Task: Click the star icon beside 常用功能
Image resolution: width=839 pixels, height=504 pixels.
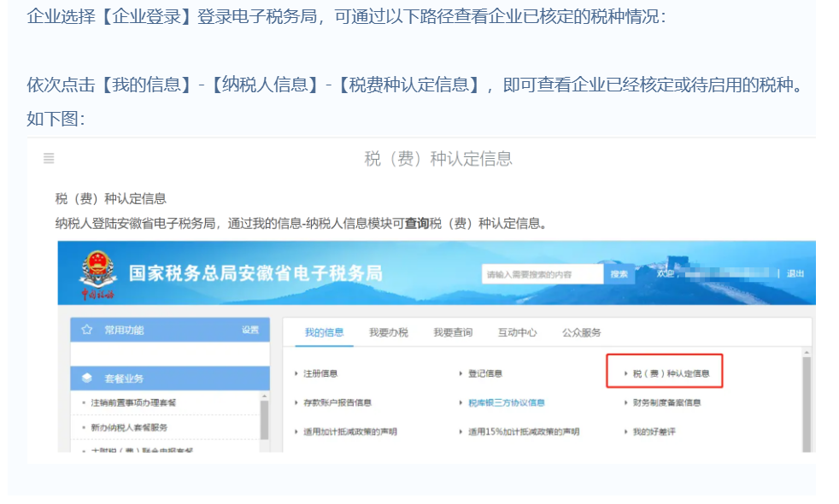Action: (x=86, y=330)
